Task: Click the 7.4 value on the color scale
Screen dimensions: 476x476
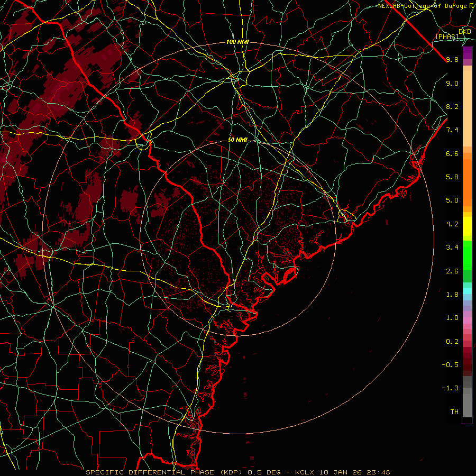Action: click(452, 130)
